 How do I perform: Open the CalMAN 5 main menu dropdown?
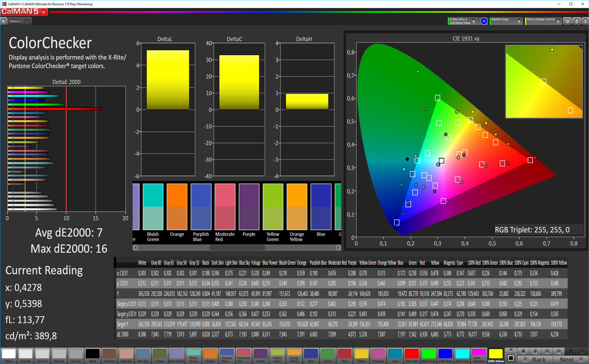pyautogui.click(x=43, y=12)
